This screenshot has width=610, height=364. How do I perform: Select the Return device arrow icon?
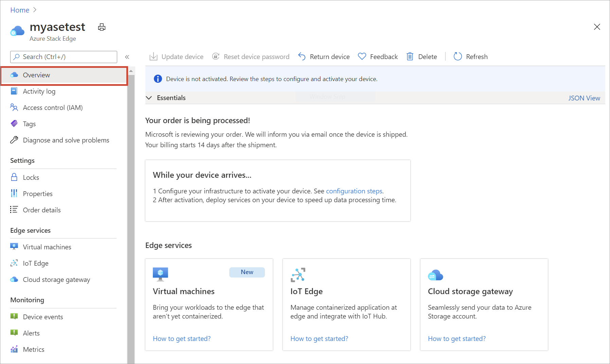click(x=302, y=56)
